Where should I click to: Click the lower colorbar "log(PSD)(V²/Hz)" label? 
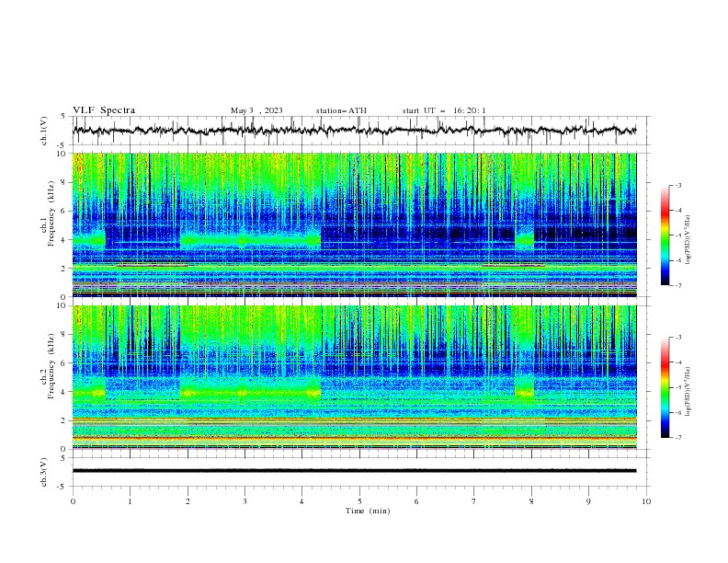pos(688,391)
